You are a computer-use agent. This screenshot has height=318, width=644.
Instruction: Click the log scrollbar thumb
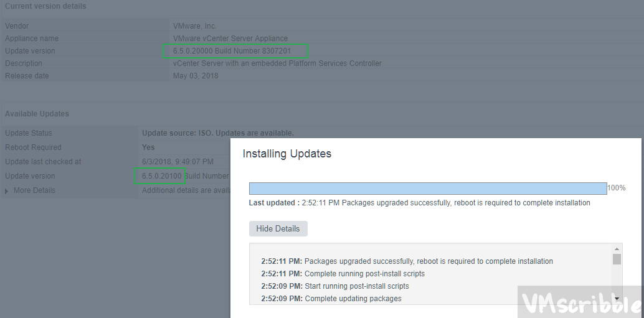click(x=617, y=260)
